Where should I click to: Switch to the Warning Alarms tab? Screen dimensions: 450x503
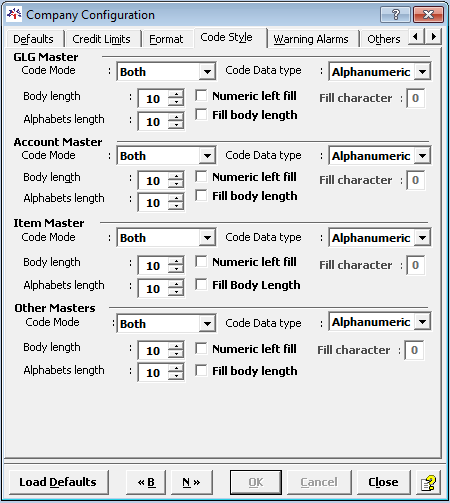(311, 39)
